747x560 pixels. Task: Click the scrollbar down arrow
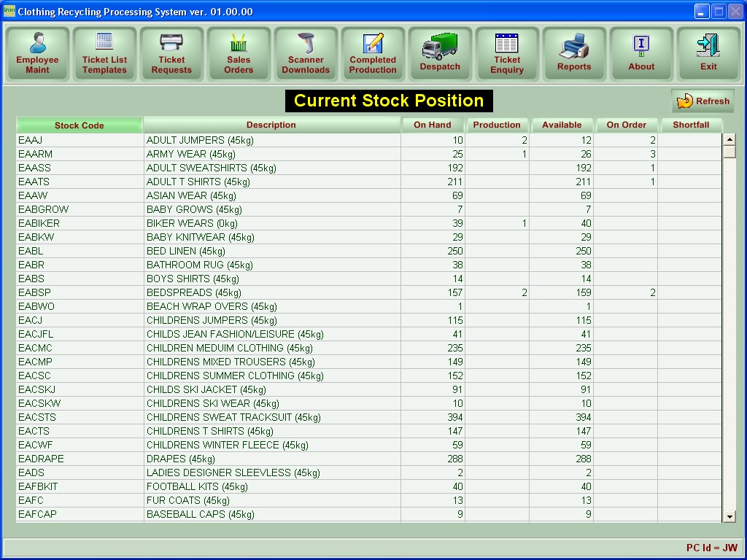[x=729, y=516]
